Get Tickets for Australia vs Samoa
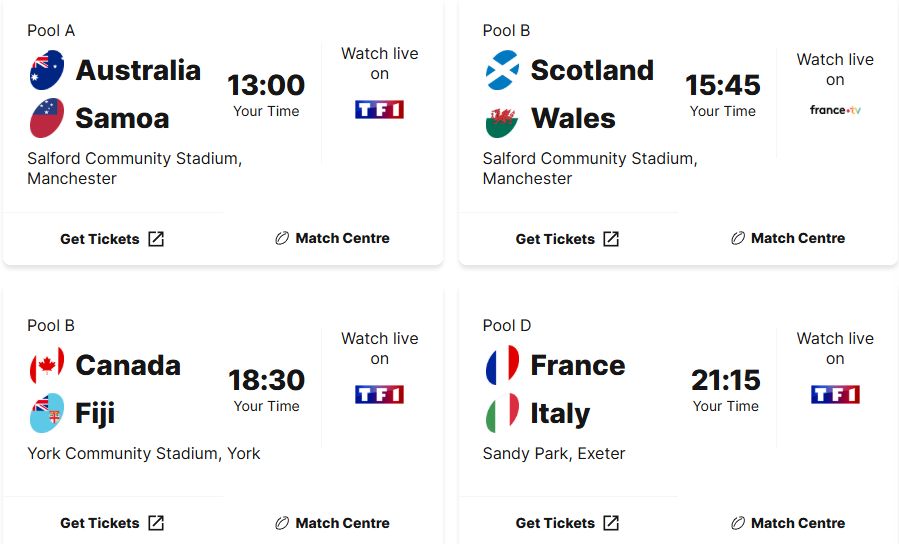 (x=112, y=239)
